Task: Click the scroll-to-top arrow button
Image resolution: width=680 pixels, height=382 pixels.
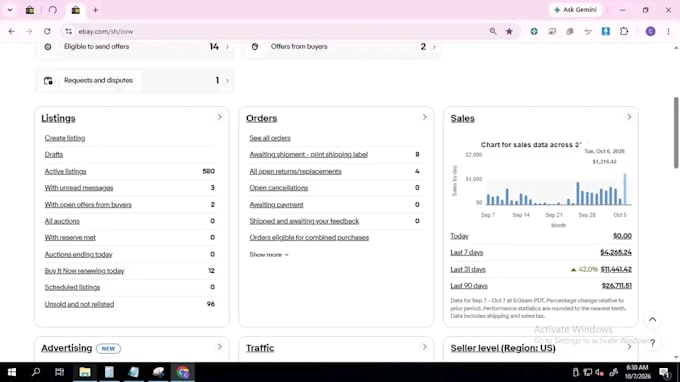Action: point(652,320)
